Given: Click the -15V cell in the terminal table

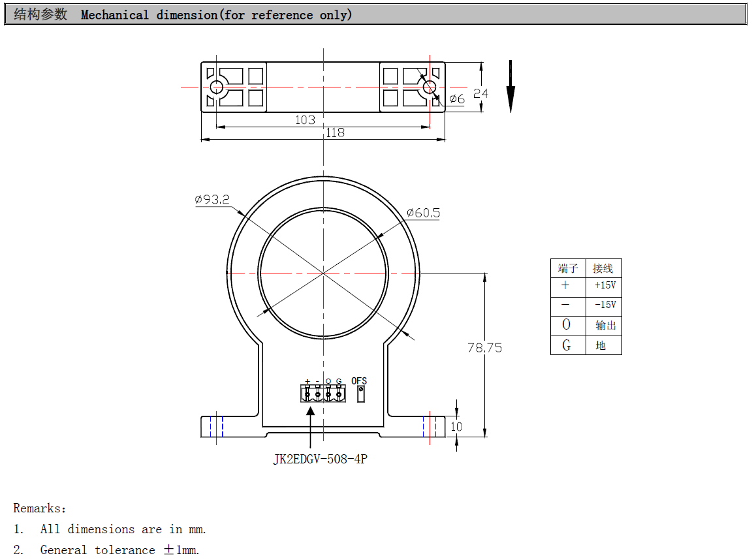Looking at the screenshot, I should pyautogui.click(x=605, y=305).
